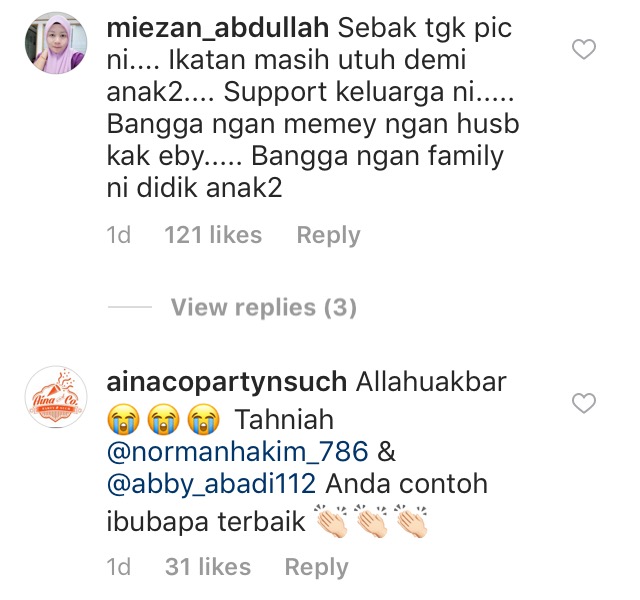Open the Aina Co. logo avatar

tap(56, 397)
